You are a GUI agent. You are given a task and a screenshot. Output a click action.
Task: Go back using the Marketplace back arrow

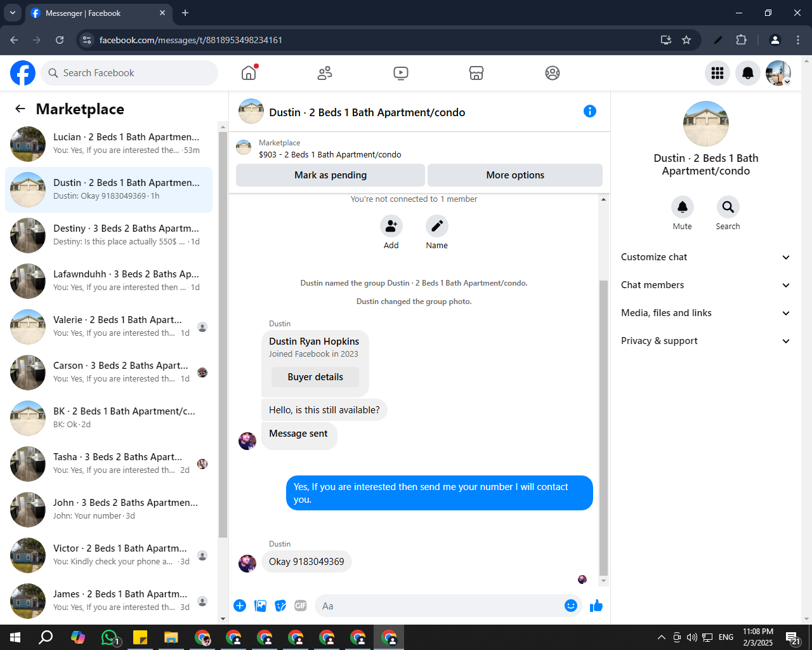pyautogui.click(x=20, y=109)
